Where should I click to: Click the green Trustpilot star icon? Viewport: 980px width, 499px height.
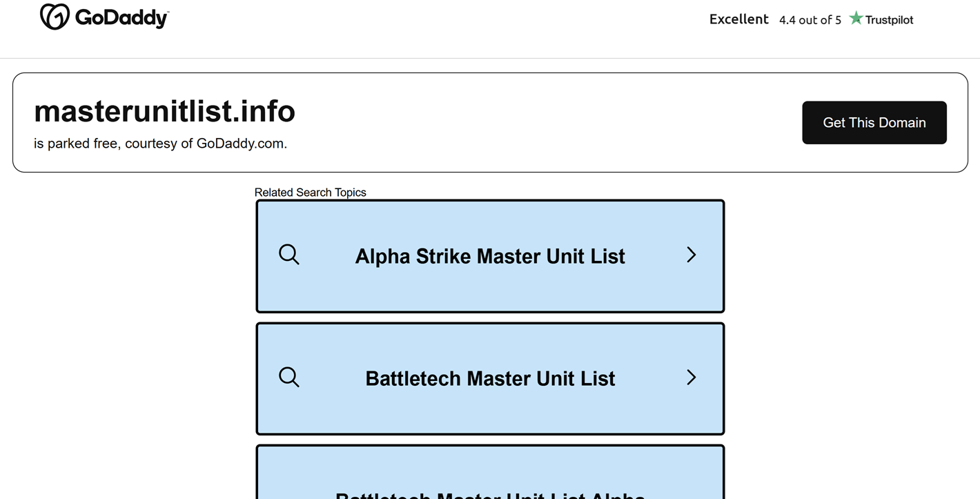[x=856, y=19]
